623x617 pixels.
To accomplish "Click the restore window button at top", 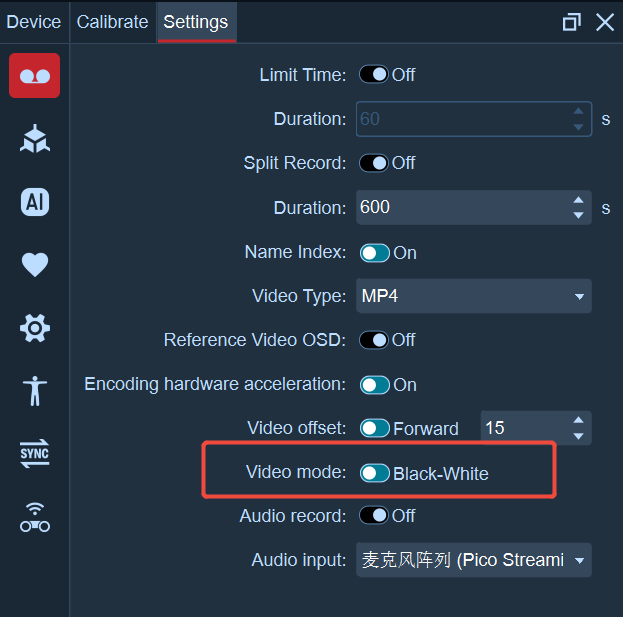I will [572, 22].
